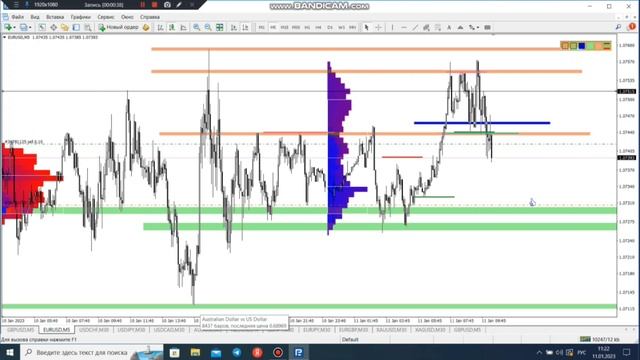Switch chart to candlesticks icon
The height and width of the screenshot is (360, 640).
172,27
